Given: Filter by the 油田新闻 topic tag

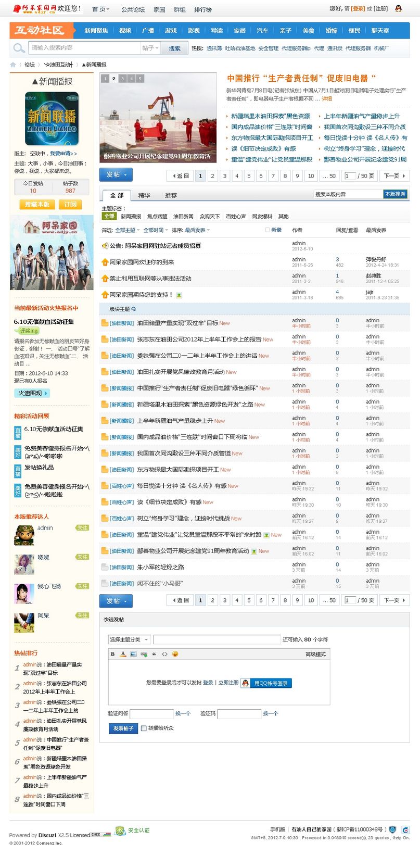Looking at the screenshot, I should 183,216.
